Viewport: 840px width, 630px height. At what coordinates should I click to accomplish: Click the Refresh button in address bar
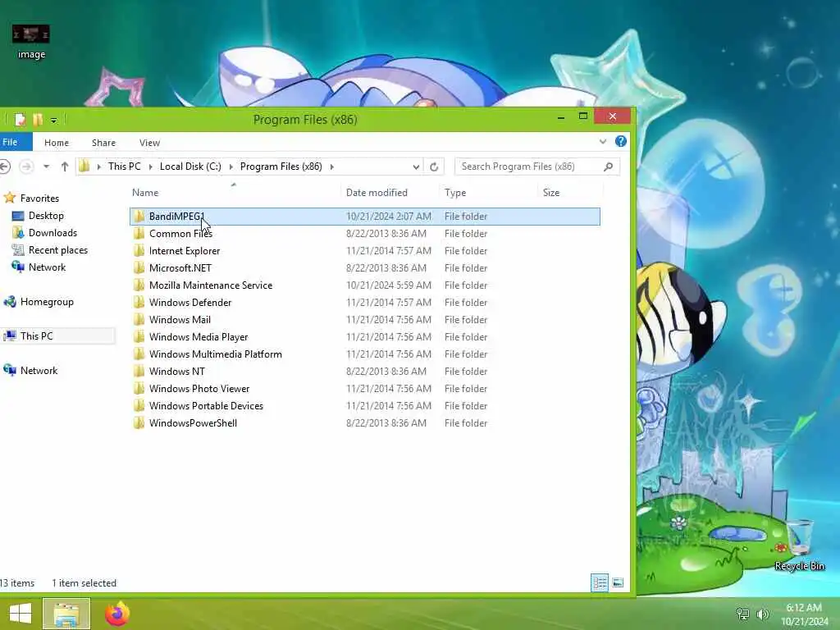434,167
